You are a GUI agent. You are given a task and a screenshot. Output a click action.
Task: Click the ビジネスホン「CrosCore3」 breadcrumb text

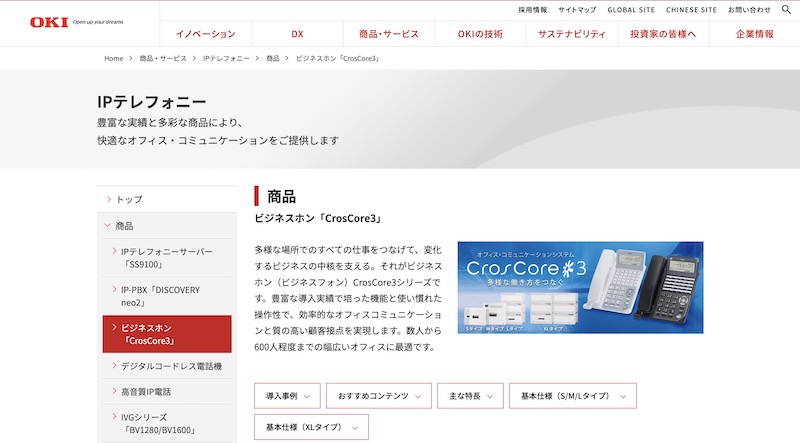pos(338,58)
